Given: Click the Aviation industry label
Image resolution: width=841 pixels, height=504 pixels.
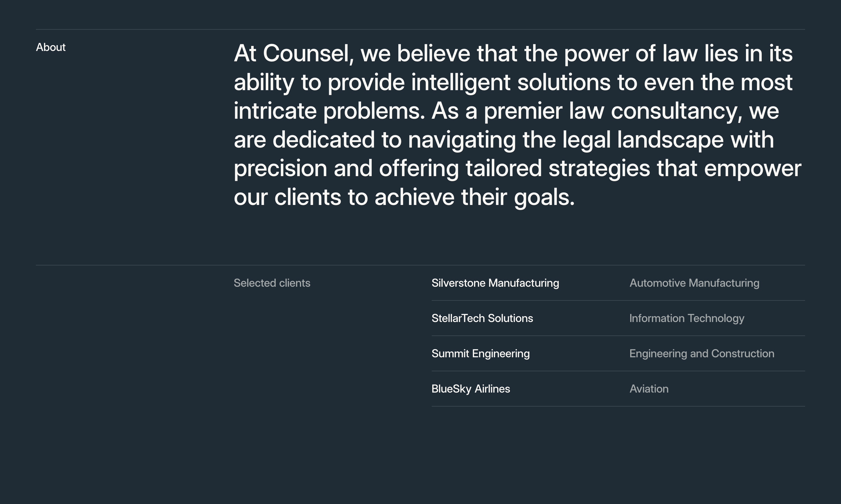Looking at the screenshot, I should click(x=649, y=389).
